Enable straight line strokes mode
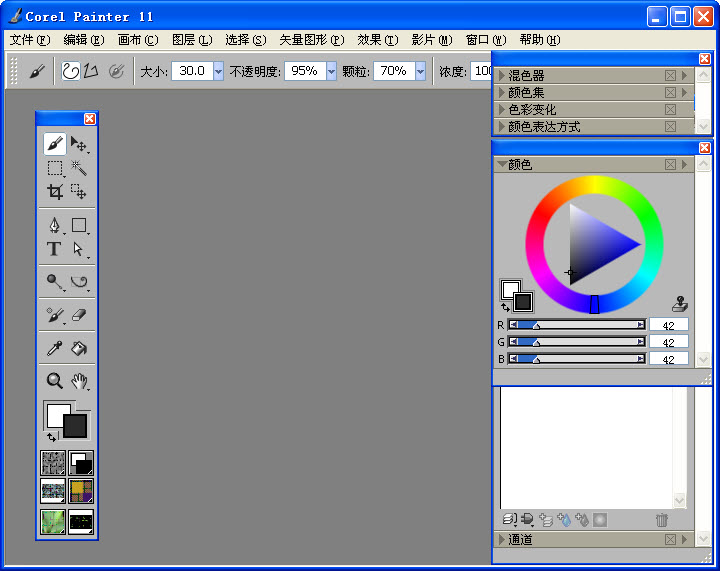720x571 pixels. click(x=91, y=71)
